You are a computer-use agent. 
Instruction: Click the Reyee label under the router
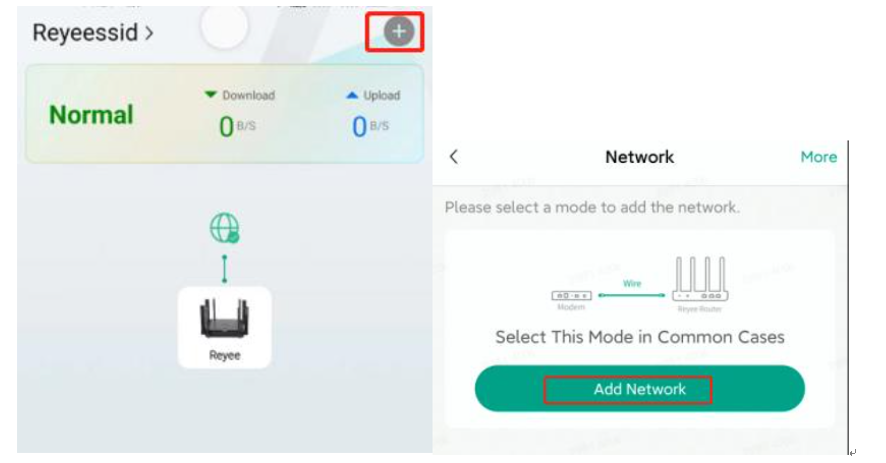tap(224, 355)
